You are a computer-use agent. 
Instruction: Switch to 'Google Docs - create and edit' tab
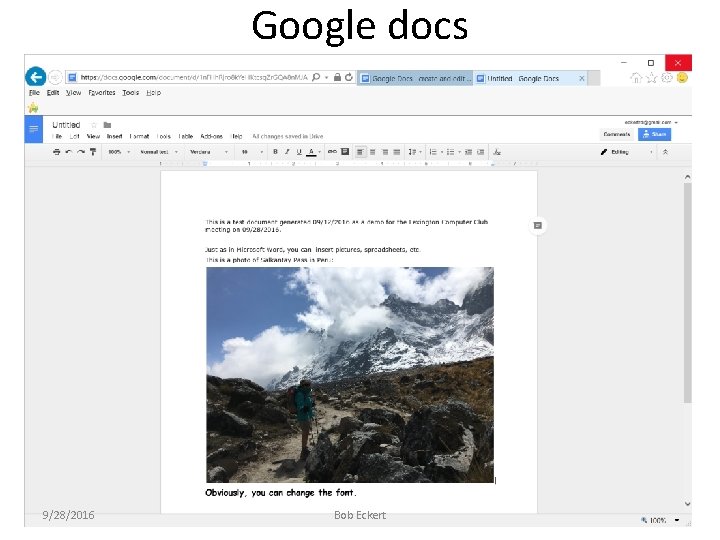coord(415,79)
